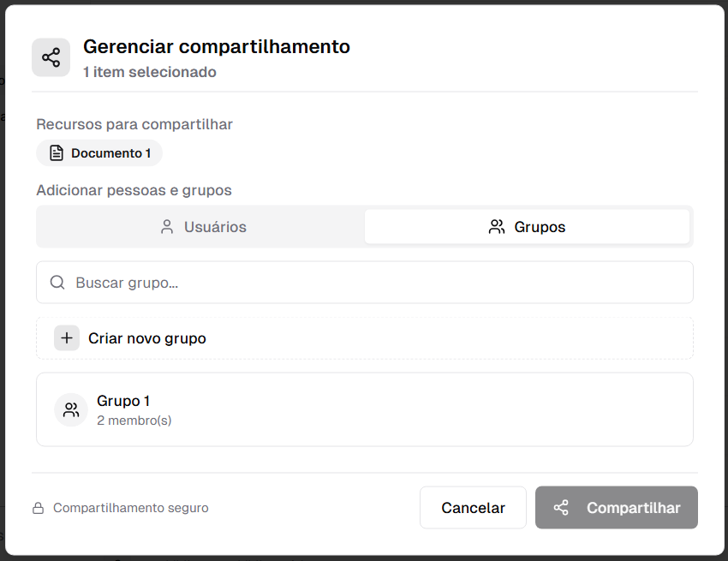Click the magnifier icon in the search field
Screen dimensions: 728x561
(x=57, y=283)
